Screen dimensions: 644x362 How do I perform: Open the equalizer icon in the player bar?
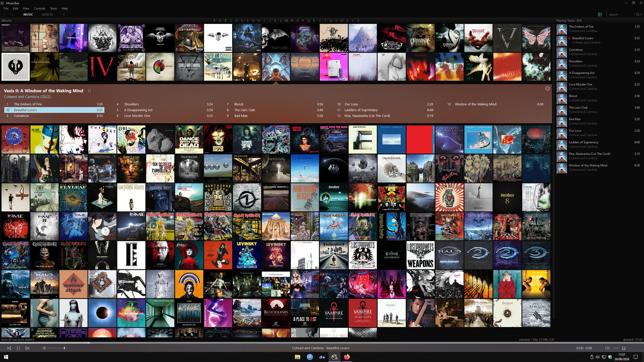[x=607, y=348]
